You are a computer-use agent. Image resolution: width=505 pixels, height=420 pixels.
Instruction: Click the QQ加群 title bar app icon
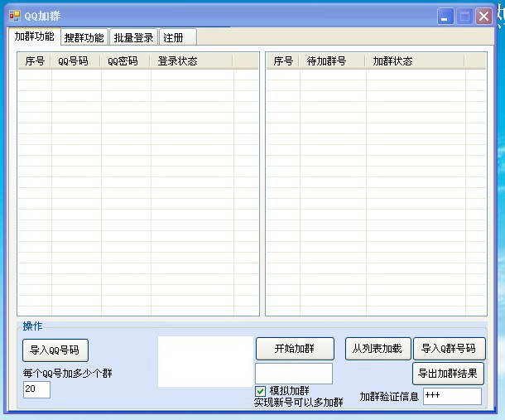pos(14,16)
